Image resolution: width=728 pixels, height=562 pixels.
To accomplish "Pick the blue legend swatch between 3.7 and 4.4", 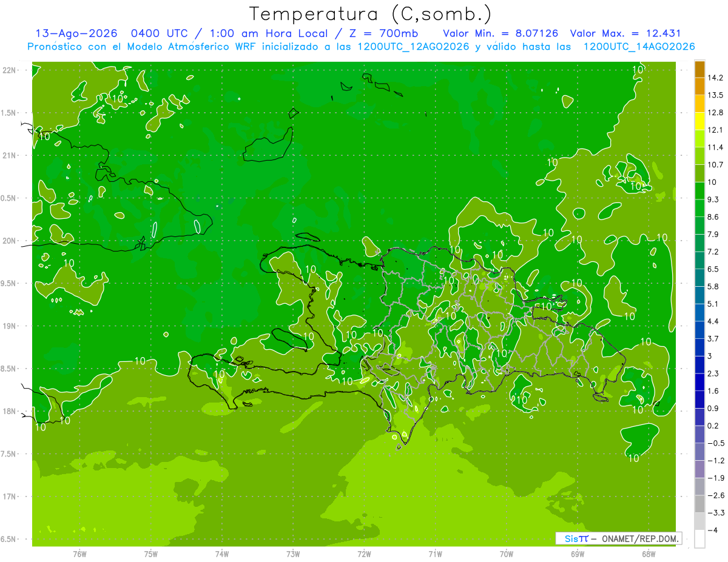I will (699, 330).
